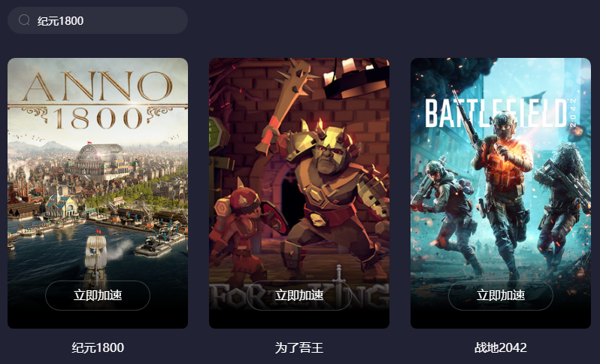Viewport: 600px width, 364px height.
Task: Click the domed glass palace on Anno cover
Action: [101, 158]
